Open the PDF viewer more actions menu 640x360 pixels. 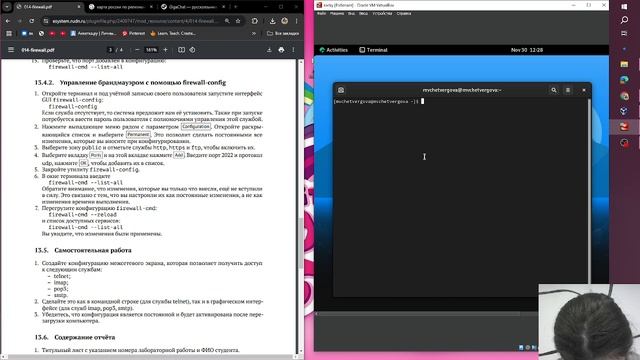click(293, 50)
